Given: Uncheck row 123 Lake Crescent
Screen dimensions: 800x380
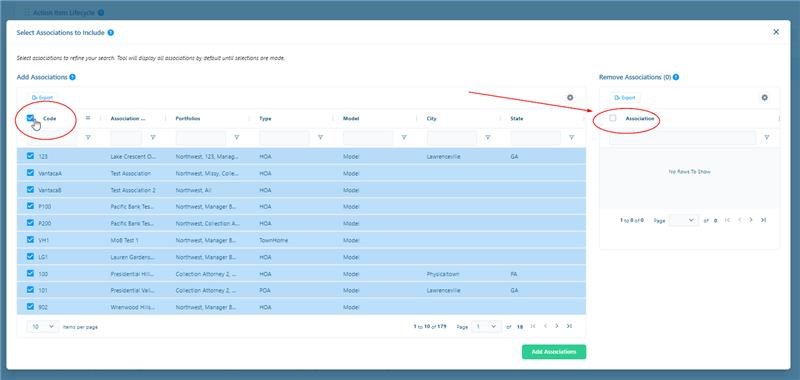Looking at the screenshot, I should (x=31, y=156).
